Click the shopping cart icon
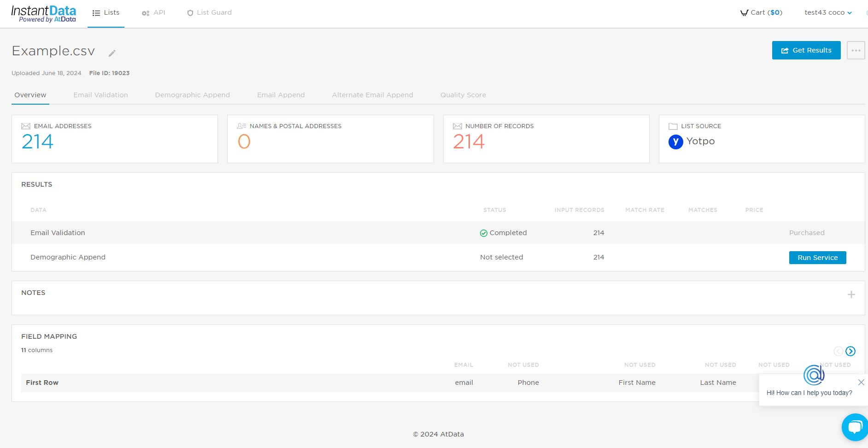The image size is (868, 448). point(744,13)
